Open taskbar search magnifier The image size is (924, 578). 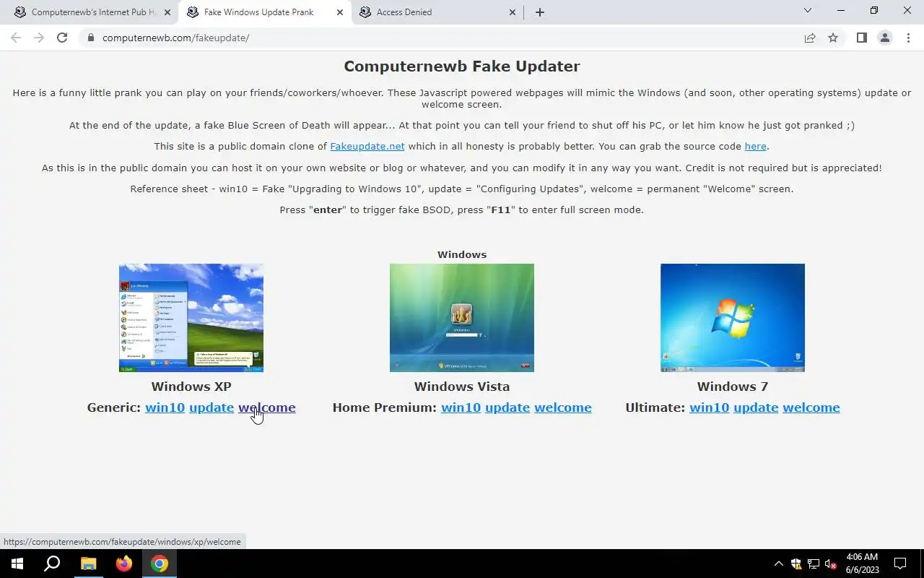52,564
